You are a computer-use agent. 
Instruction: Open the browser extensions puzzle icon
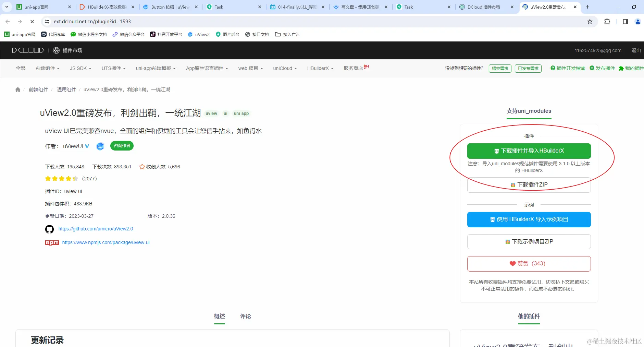click(x=607, y=22)
